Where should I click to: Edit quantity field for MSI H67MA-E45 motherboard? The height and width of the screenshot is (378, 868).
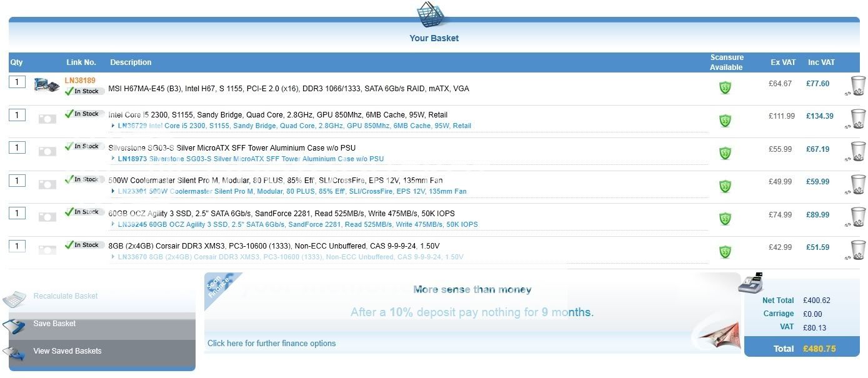coord(17,82)
